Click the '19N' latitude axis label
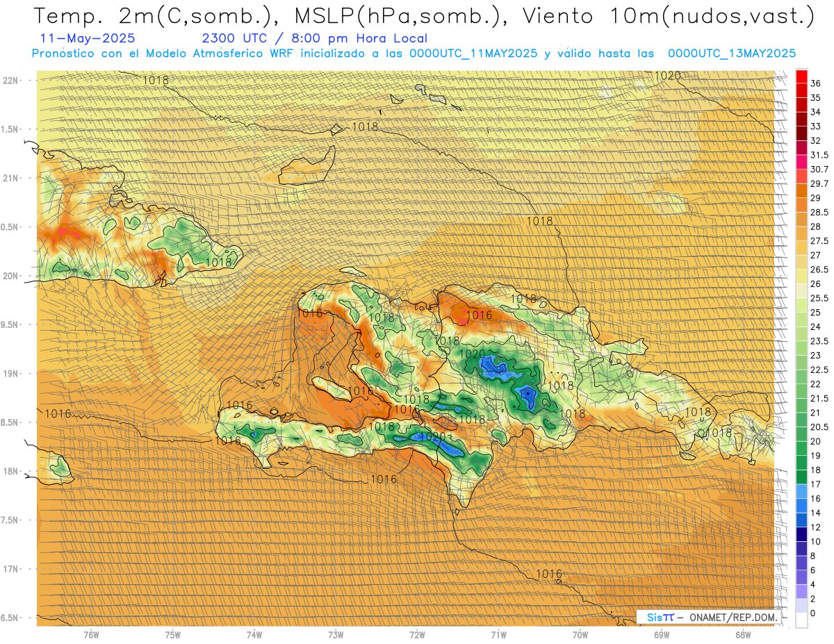This screenshot has width=834, height=644. coord(10,373)
